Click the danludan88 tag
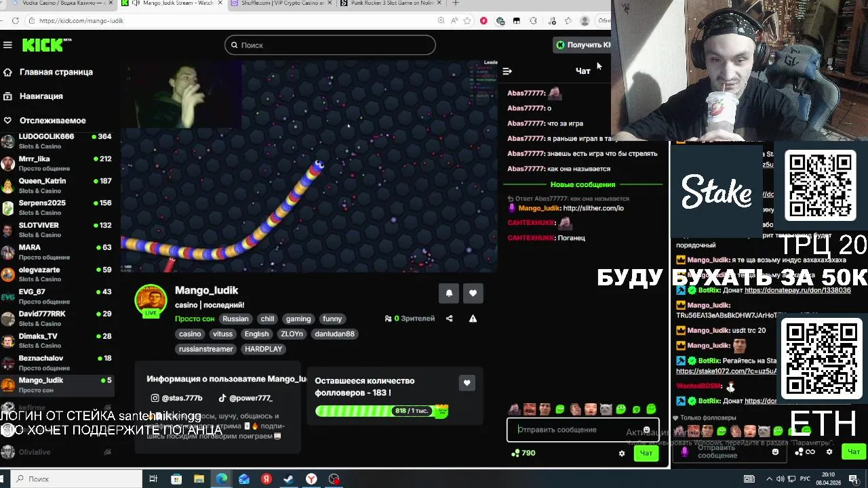Screen dimensions: 868x488 pyautogui.click(x=334, y=334)
